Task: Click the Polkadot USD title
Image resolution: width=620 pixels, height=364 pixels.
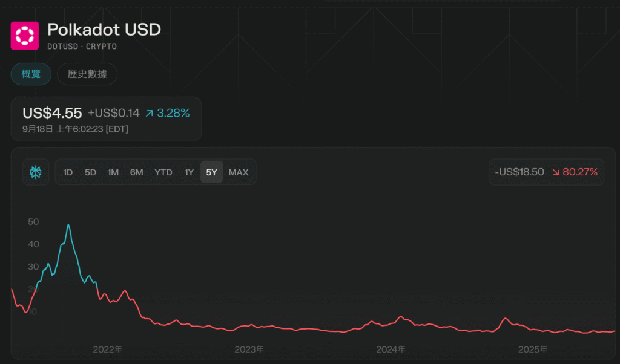Action: coord(104,30)
